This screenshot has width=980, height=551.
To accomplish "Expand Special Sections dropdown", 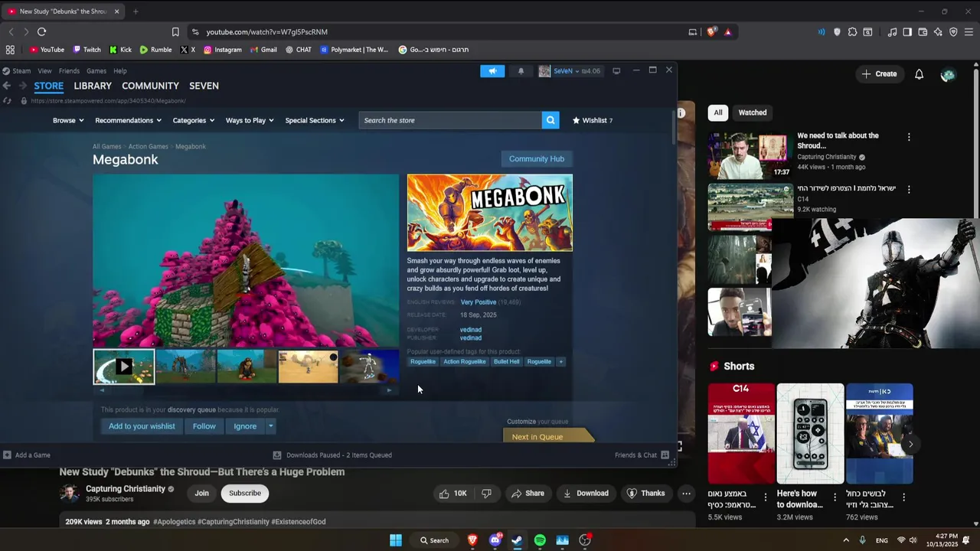I will (315, 120).
